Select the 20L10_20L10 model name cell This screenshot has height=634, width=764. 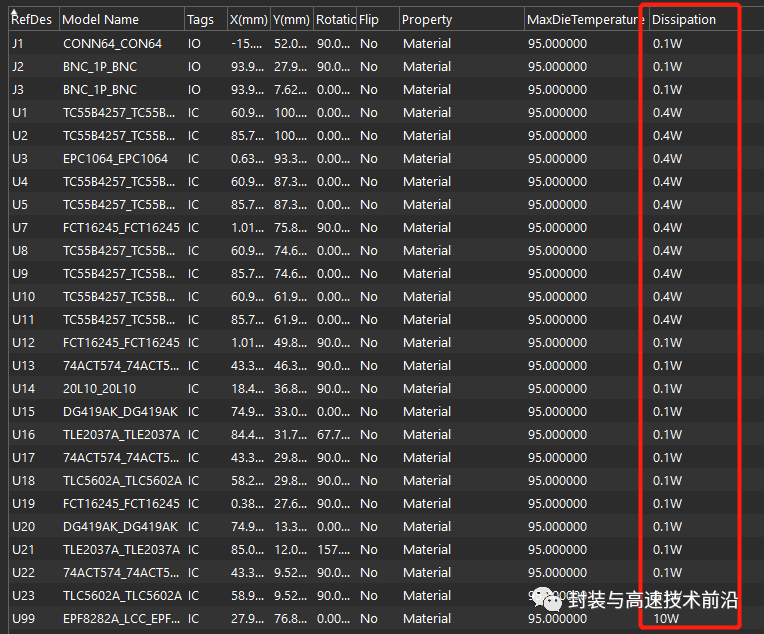tap(99, 389)
